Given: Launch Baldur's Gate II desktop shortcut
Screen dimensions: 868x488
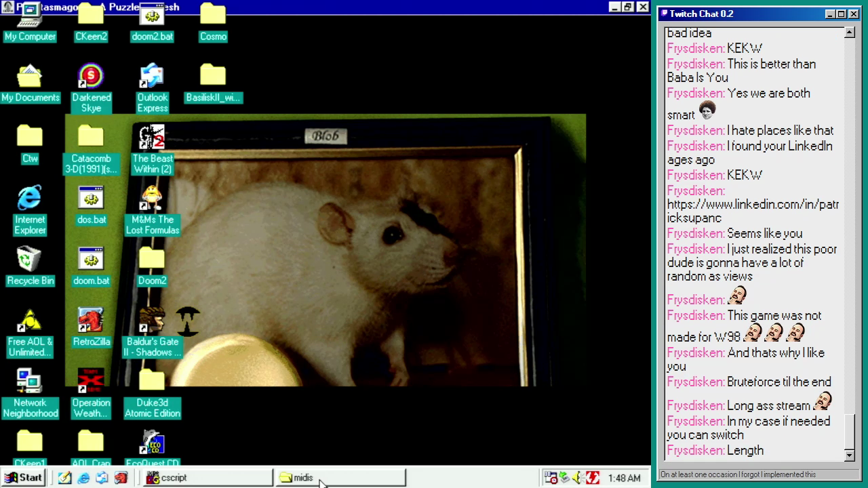Looking at the screenshot, I should (x=152, y=333).
